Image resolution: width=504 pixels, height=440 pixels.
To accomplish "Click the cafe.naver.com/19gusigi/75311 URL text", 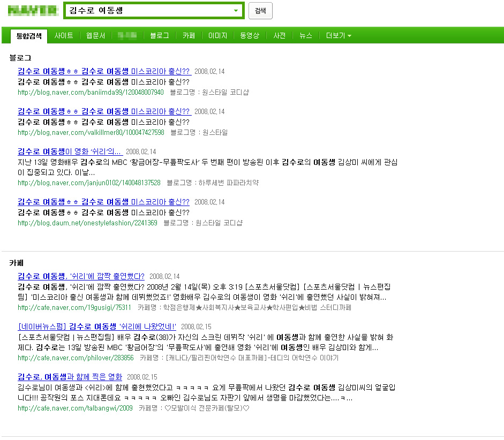I will (x=74, y=308).
